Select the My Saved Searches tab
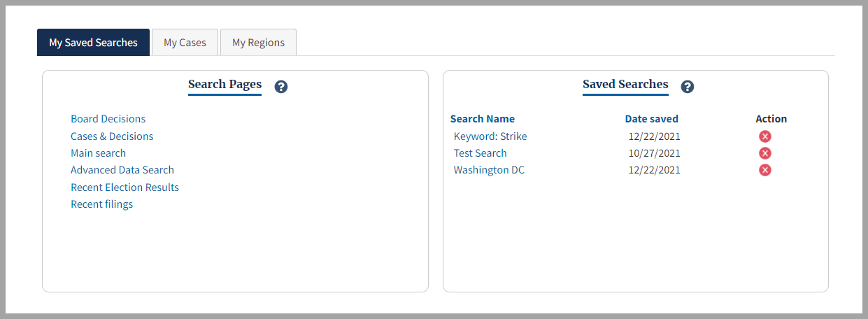 point(93,43)
